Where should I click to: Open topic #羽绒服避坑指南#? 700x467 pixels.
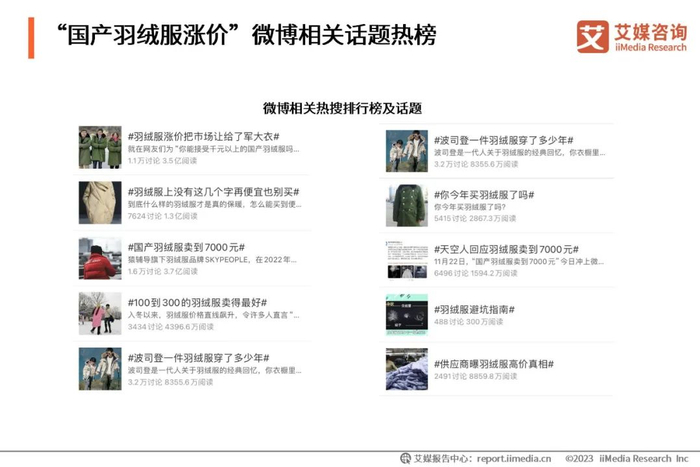[474, 309]
